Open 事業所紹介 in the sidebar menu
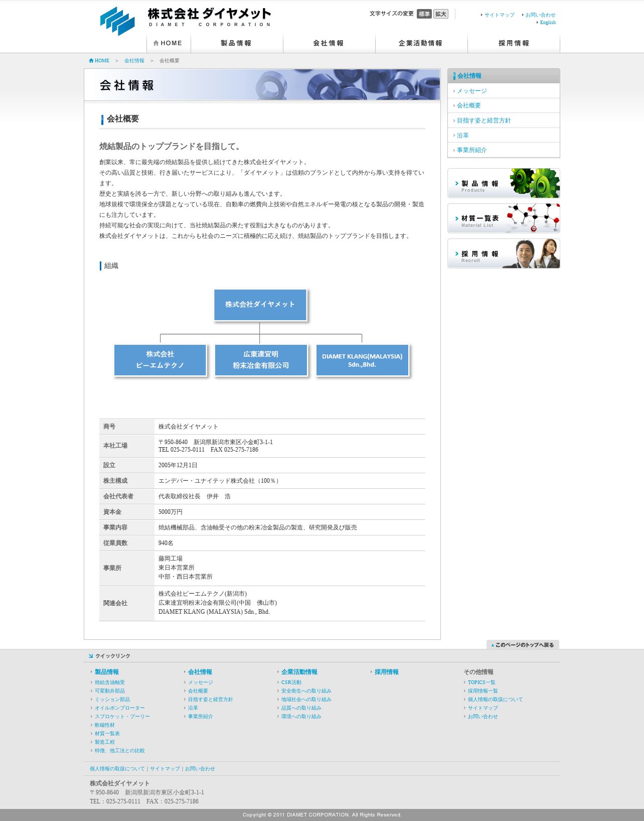The width and height of the screenshot is (644, 821). click(471, 150)
